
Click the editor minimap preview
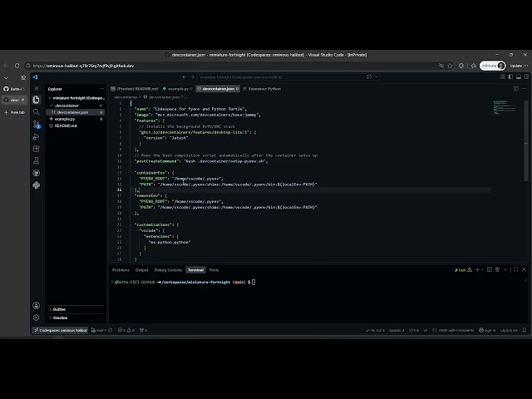point(505,107)
